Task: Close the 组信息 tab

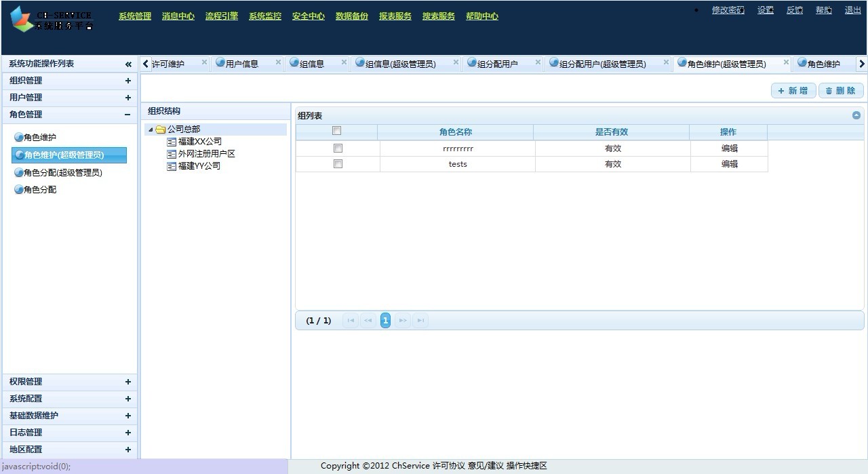Action: (x=344, y=62)
